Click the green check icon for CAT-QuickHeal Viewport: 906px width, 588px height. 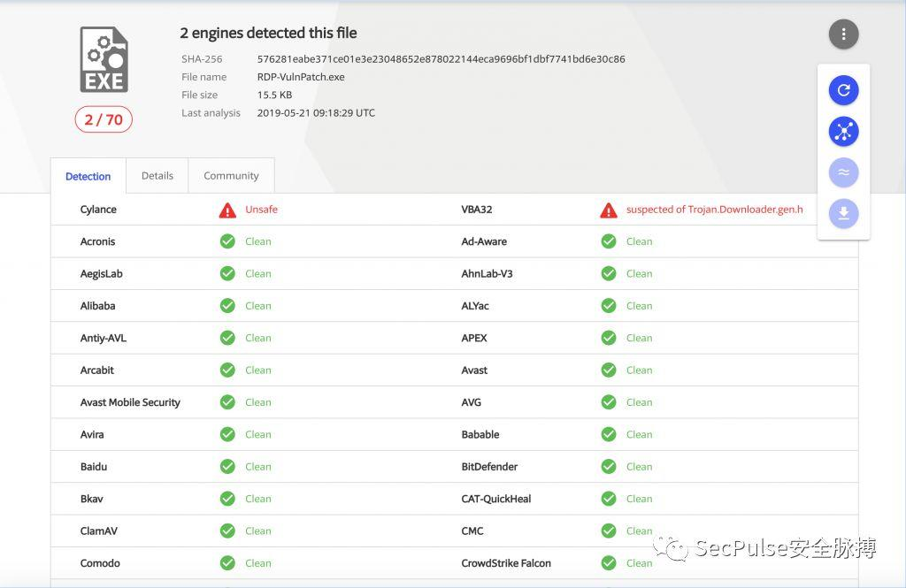pyautogui.click(x=609, y=499)
